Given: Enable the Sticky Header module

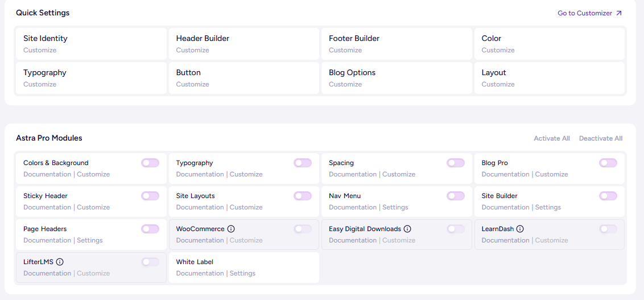Looking at the screenshot, I should [x=150, y=196].
